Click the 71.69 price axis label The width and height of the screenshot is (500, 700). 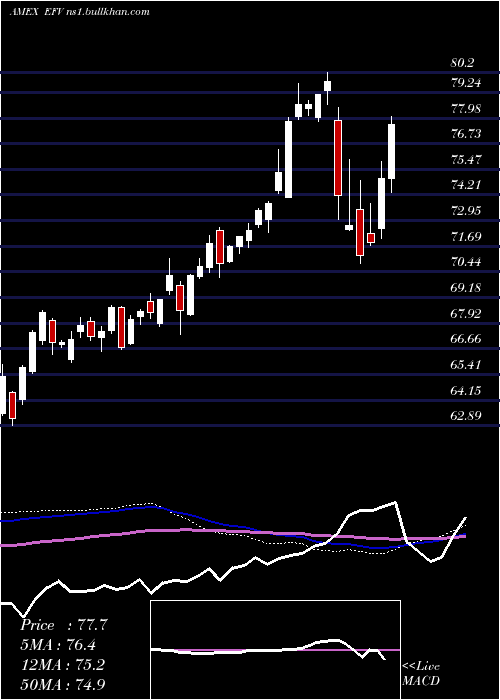click(466, 237)
